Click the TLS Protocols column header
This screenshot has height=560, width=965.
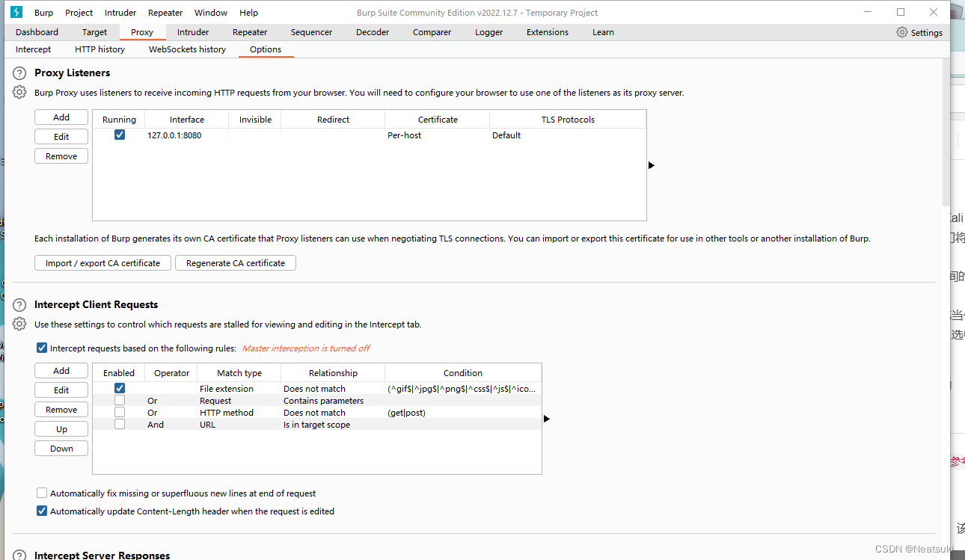[568, 120]
